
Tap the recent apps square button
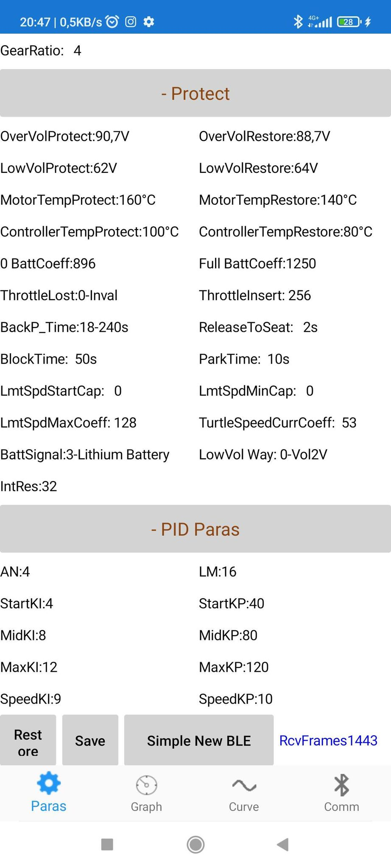[107, 844]
